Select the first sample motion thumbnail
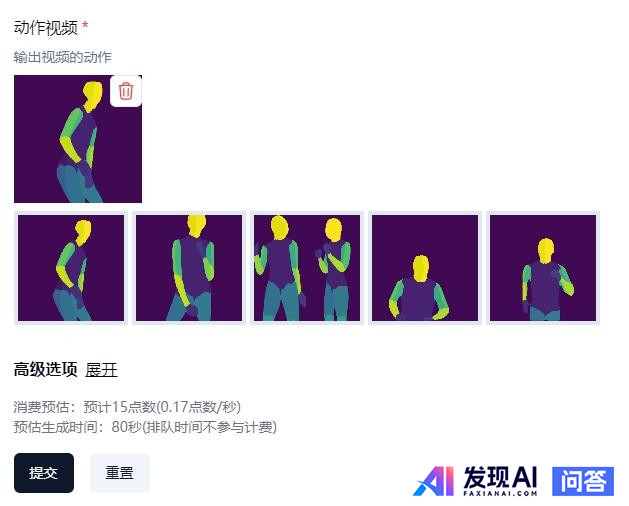 point(71,268)
